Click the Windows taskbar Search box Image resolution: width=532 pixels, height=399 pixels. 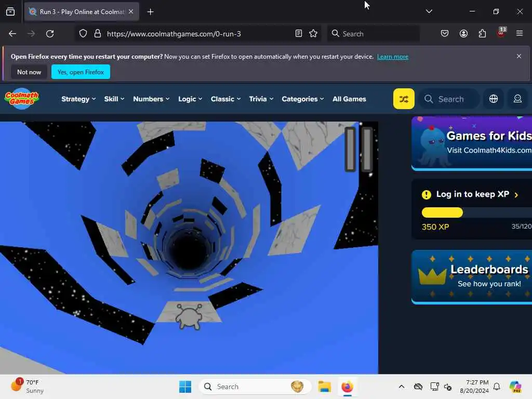click(x=255, y=387)
